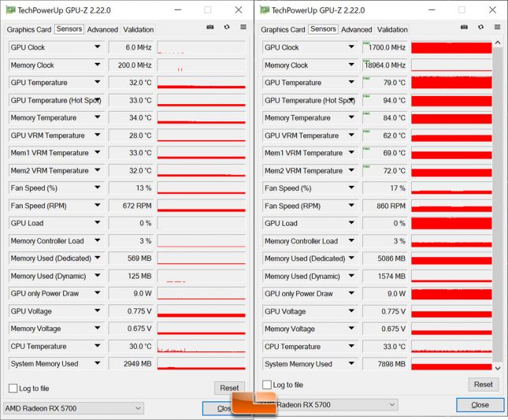508x420 pixels.
Task: Open Advanced tab in right window
Action: (356, 29)
